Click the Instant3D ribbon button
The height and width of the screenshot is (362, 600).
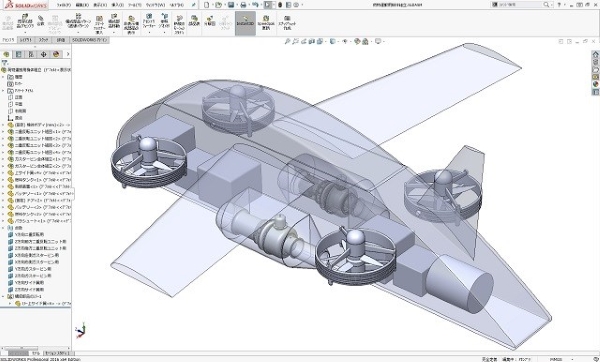(245, 23)
